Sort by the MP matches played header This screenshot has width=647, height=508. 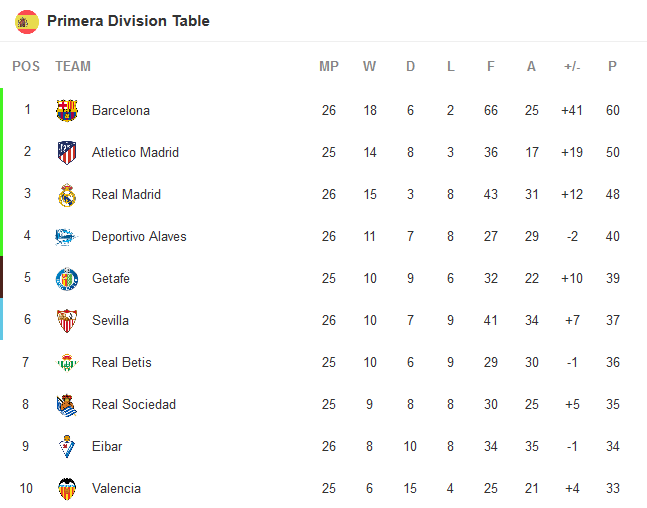point(329,67)
